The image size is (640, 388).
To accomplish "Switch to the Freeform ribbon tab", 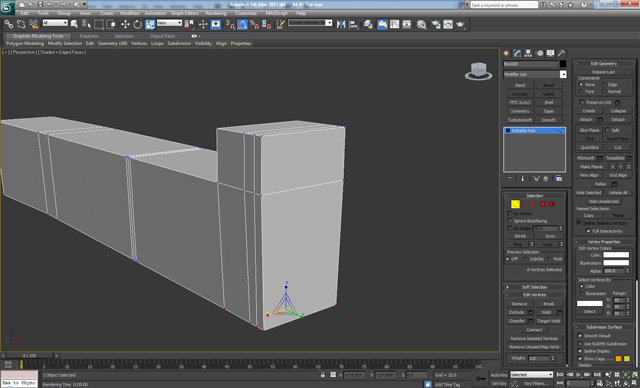I will [89, 36].
